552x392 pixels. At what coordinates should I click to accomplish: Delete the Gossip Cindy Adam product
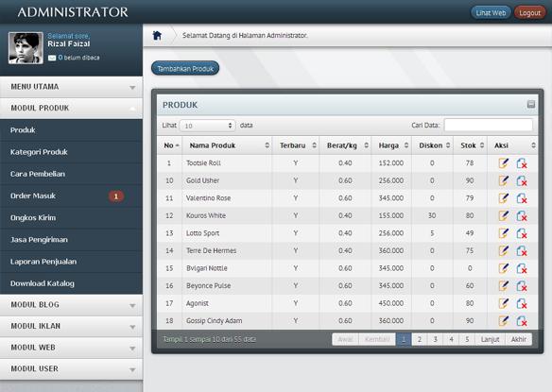pyautogui.click(x=522, y=320)
